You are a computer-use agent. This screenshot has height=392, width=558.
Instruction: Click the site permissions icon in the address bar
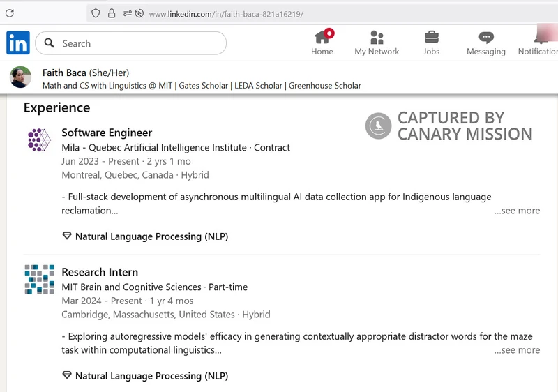pyautogui.click(x=133, y=13)
